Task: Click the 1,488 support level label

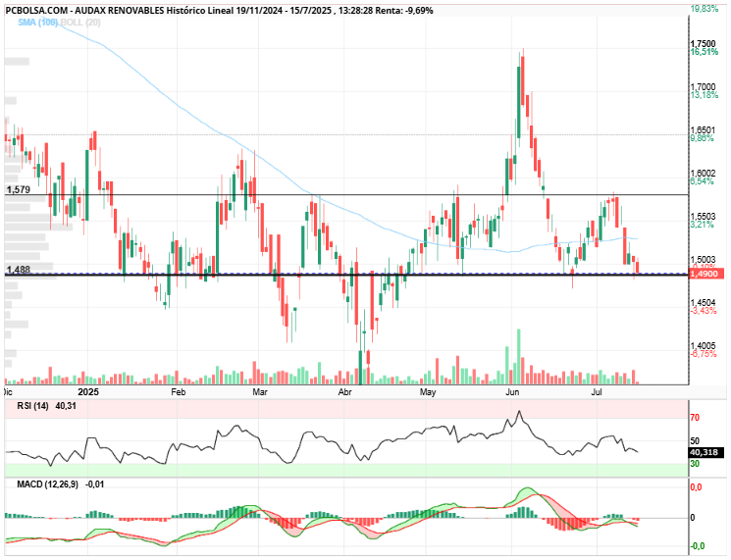Action: [x=19, y=270]
